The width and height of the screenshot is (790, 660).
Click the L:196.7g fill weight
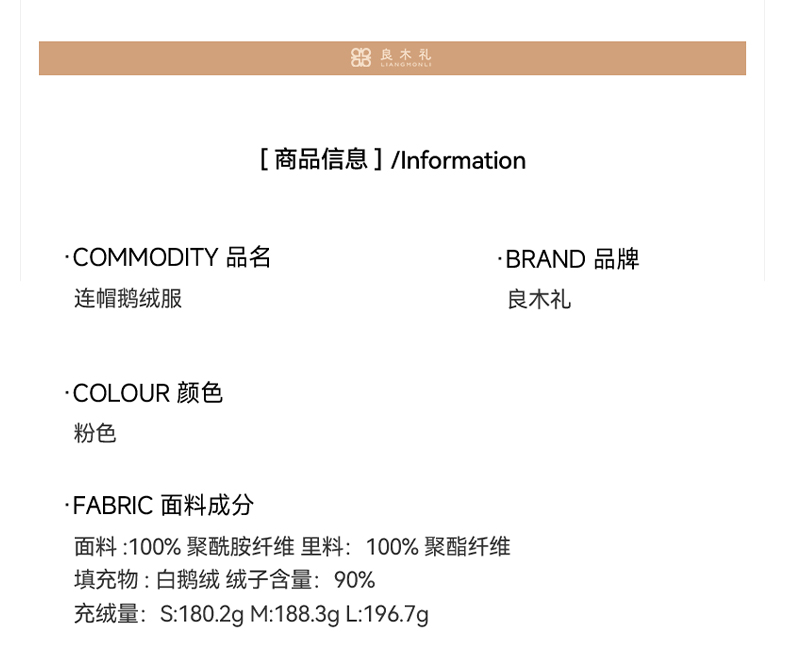click(x=387, y=614)
